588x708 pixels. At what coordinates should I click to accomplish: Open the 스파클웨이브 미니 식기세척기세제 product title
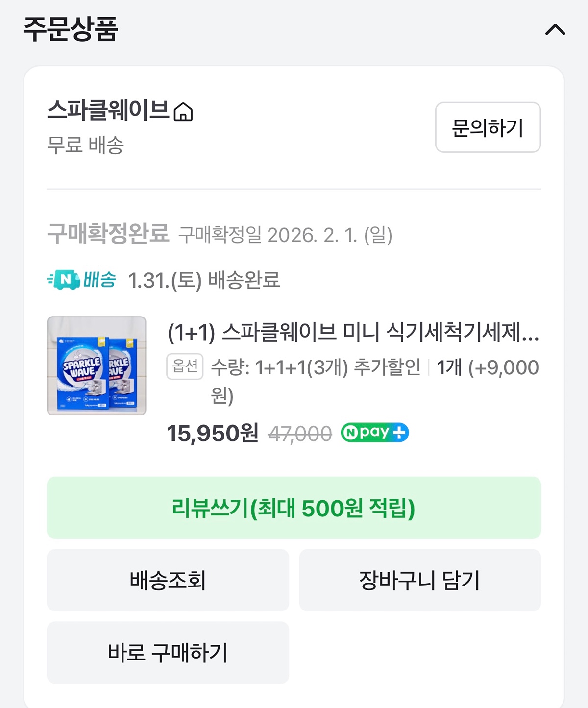tap(353, 332)
